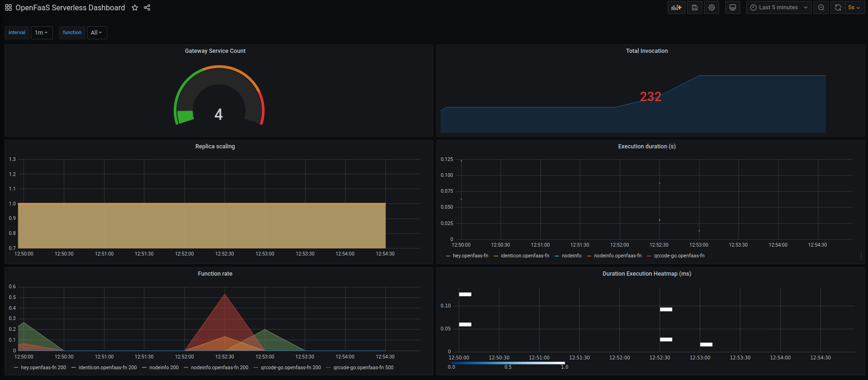Open the Gateway Service Count panel title menu
This screenshot has width=868, height=380.
pos(215,51)
